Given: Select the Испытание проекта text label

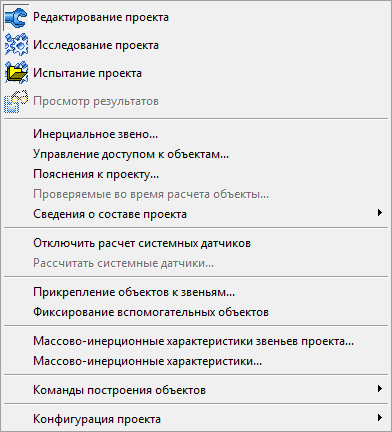Looking at the screenshot, I should point(87,73).
